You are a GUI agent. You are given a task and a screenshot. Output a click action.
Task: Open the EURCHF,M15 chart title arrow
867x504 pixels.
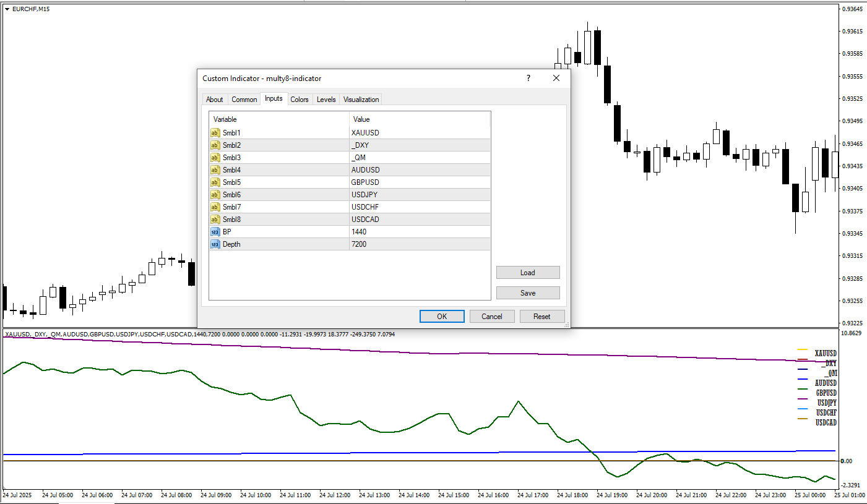coord(7,9)
